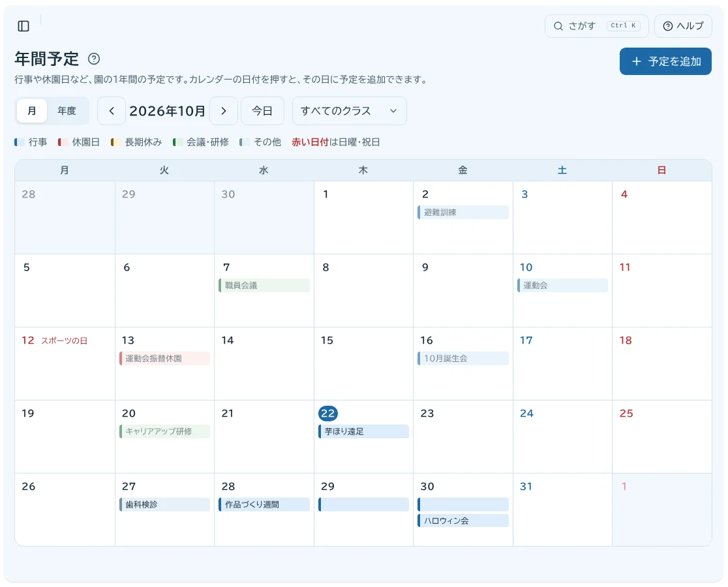This screenshot has width=728, height=587.
Task: Select previous-month date 28
Action: point(65,217)
